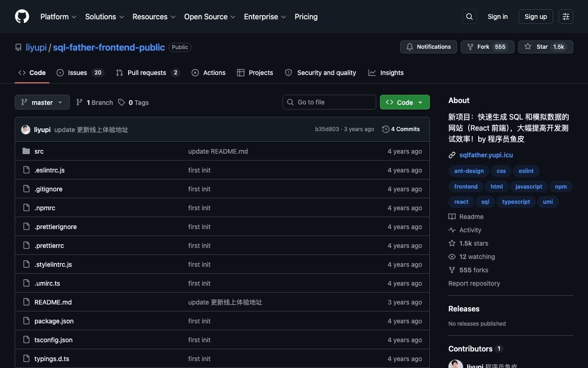Viewport: 588px width, 368px height.
Task: Open the javascript topic tag
Action: click(x=529, y=187)
